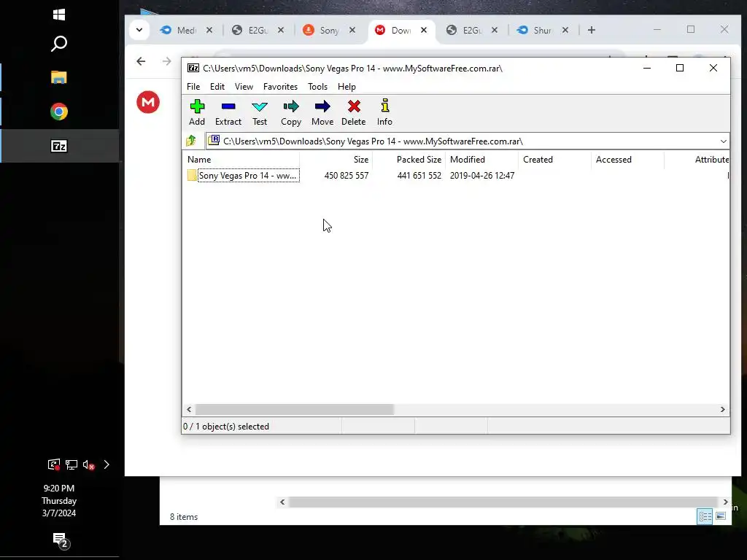Go up one folder level icon
The height and width of the screenshot is (560, 747).
click(x=191, y=141)
